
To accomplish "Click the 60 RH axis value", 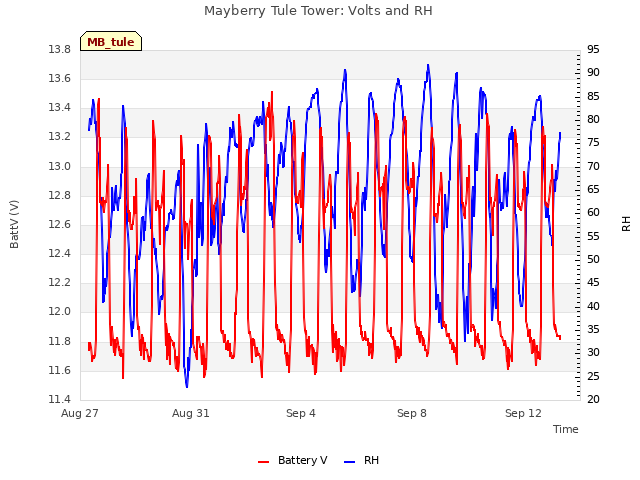I will pyautogui.click(x=593, y=213).
